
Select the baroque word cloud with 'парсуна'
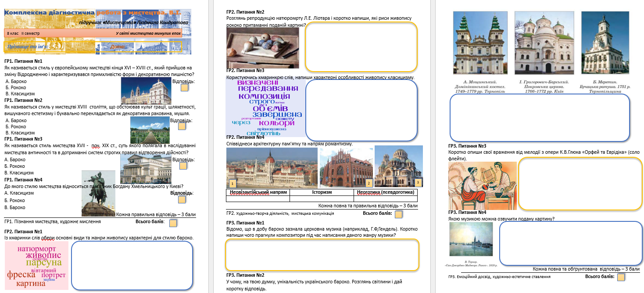point(36,265)
